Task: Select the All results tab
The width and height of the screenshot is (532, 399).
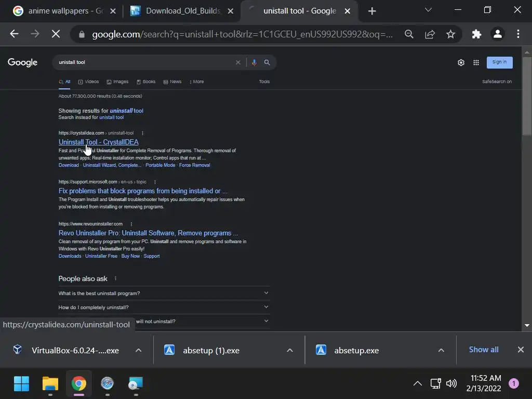Action: pos(64,82)
